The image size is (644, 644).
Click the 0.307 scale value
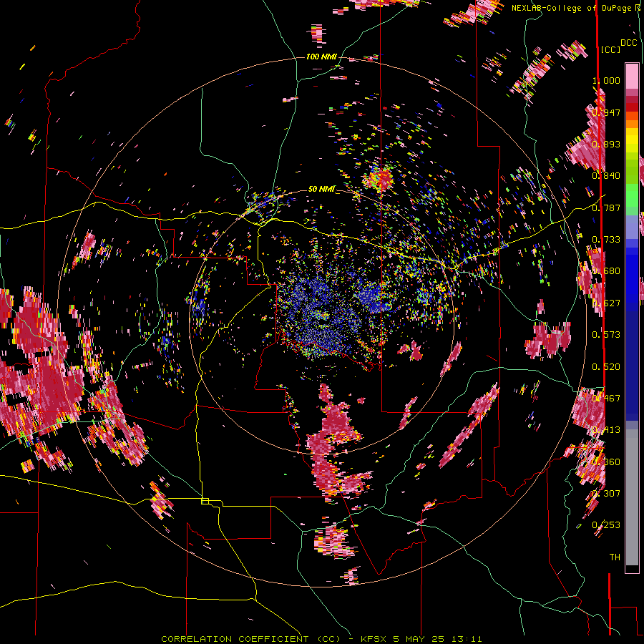pyautogui.click(x=606, y=493)
